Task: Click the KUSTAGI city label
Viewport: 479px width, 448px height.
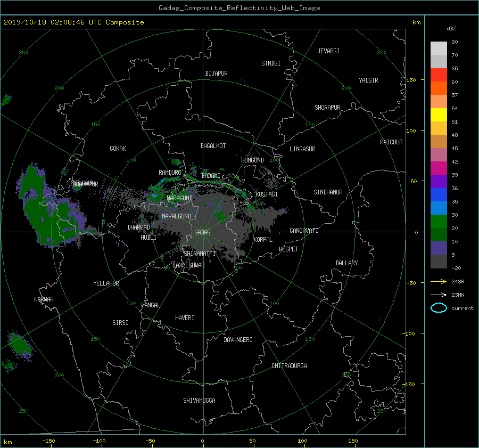Action: pos(267,194)
